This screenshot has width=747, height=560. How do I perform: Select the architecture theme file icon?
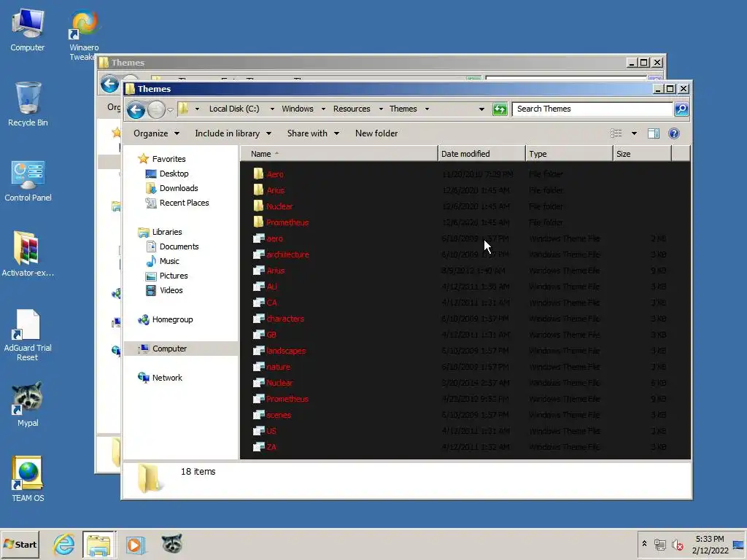[258, 254]
